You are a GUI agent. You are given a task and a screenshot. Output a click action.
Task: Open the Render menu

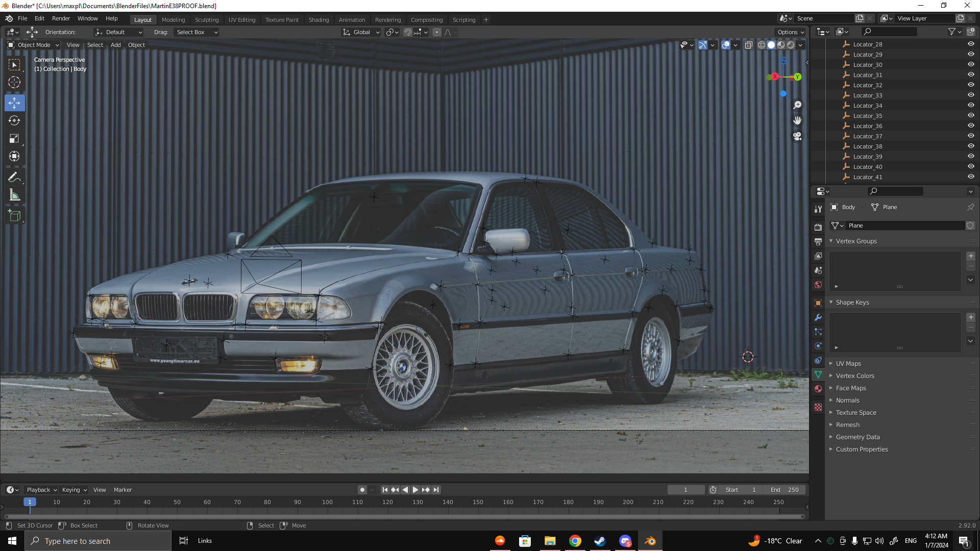[61, 18]
